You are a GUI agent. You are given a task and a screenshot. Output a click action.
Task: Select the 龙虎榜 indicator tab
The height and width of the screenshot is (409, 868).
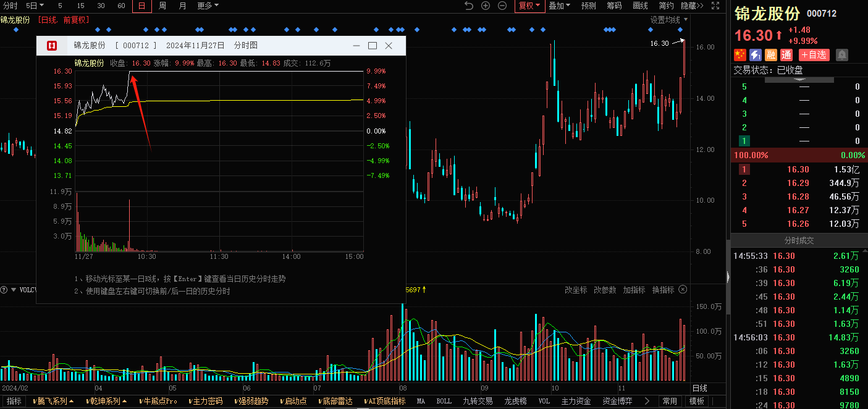point(515,401)
